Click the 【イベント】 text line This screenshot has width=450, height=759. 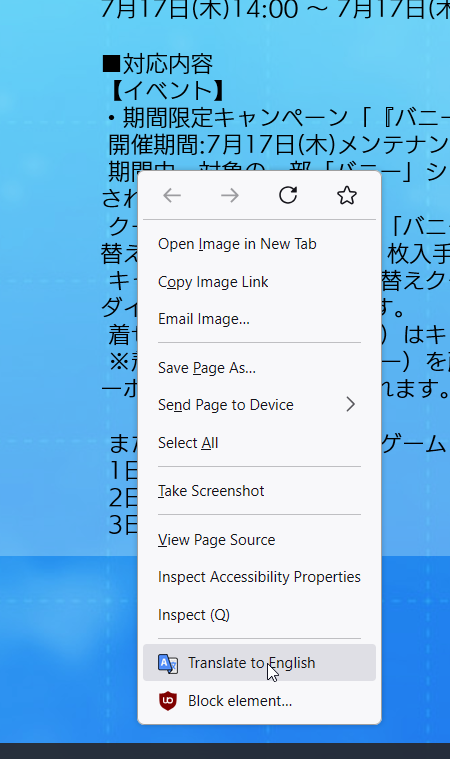(167, 91)
